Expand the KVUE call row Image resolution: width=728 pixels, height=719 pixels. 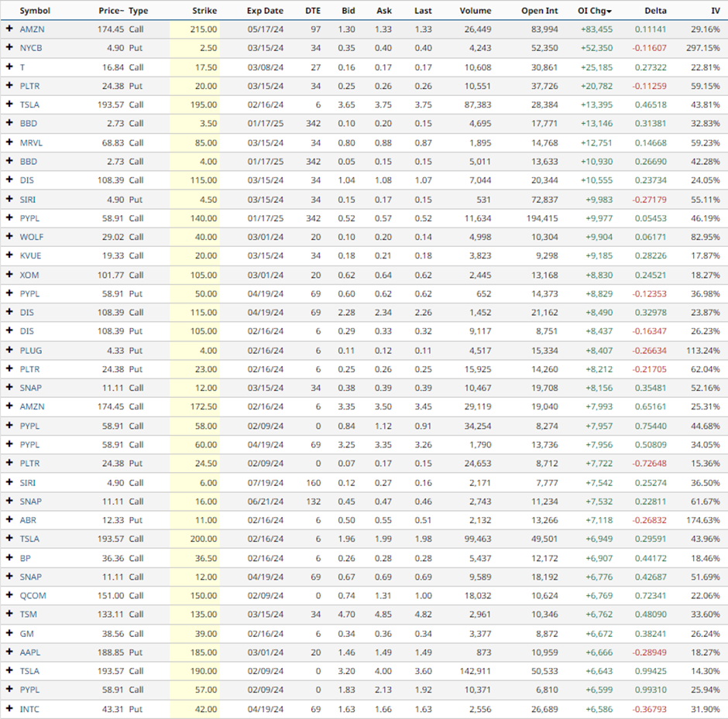[9, 255]
